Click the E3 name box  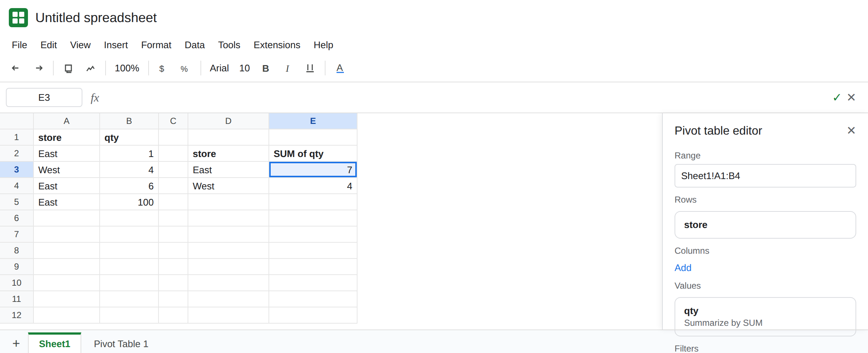[44, 97]
